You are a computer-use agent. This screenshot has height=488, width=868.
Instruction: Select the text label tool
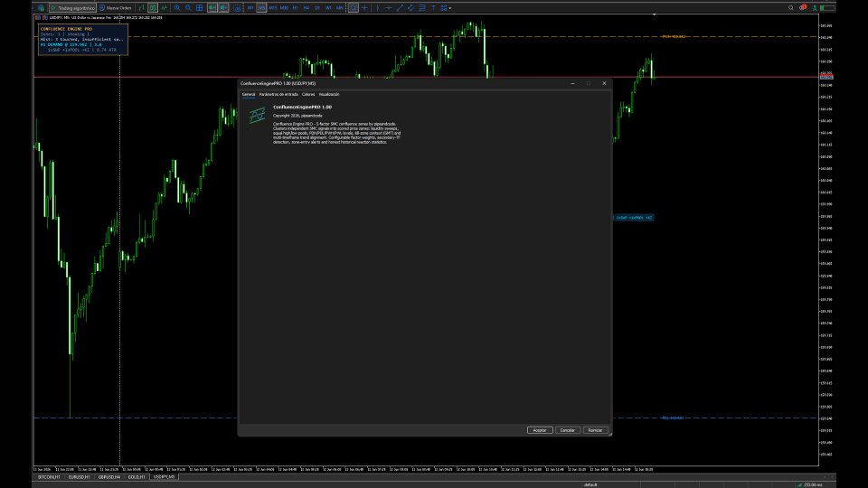tap(433, 8)
